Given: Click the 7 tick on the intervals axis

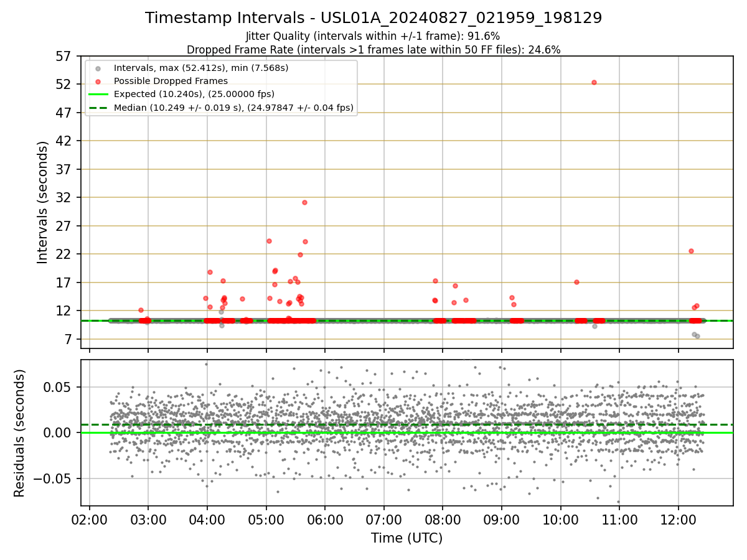Looking at the screenshot, I should pyautogui.click(x=67, y=339).
